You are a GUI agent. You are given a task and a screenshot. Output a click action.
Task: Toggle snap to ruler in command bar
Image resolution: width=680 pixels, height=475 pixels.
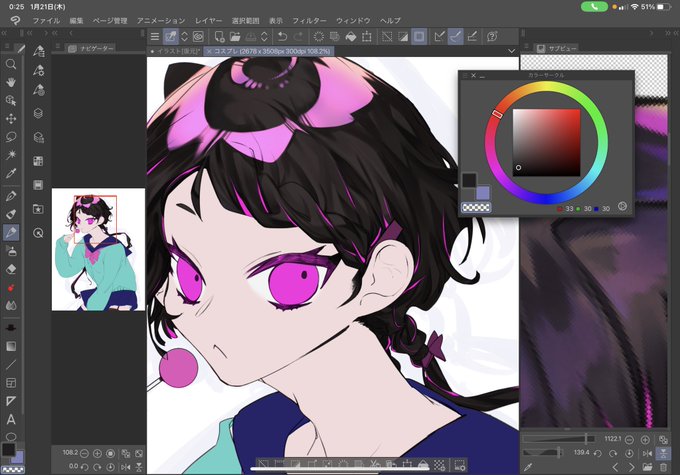(439, 37)
